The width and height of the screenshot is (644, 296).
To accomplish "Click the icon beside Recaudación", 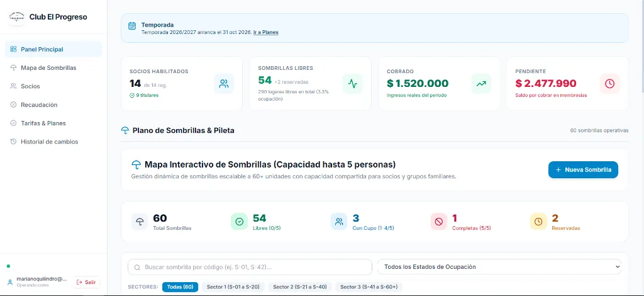I will (x=13, y=105).
